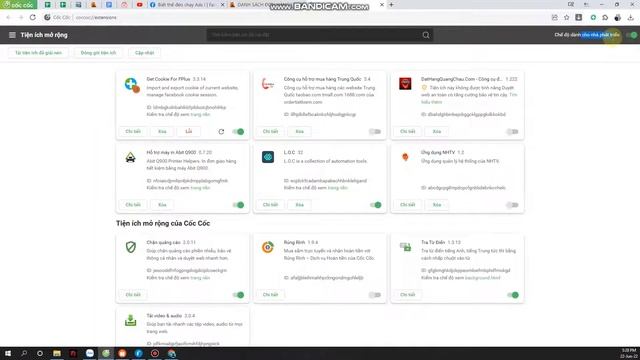Open background.html link on Tra Từ Điển card
The width and height of the screenshot is (640, 360).
[482, 278]
